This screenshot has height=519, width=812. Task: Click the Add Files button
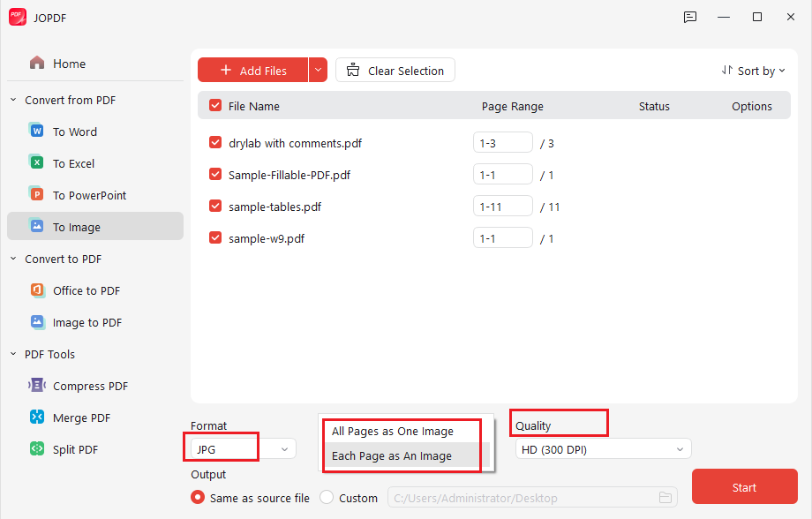coord(252,70)
